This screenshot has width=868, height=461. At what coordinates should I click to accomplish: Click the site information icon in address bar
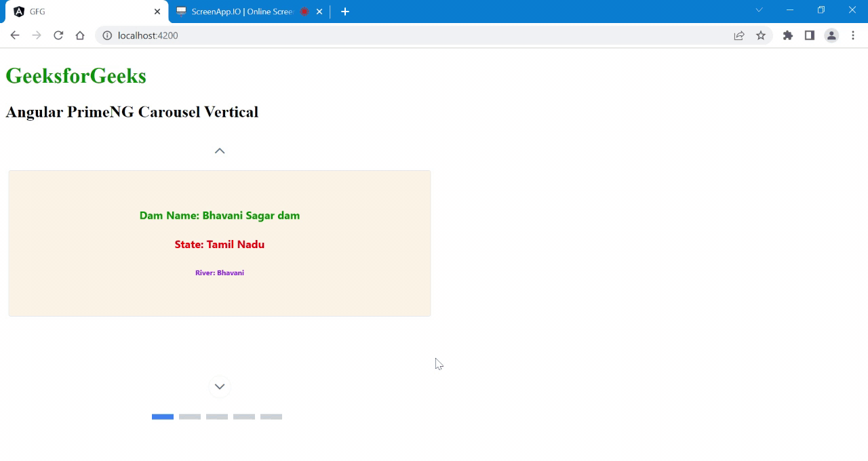pyautogui.click(x=107, y=35)
